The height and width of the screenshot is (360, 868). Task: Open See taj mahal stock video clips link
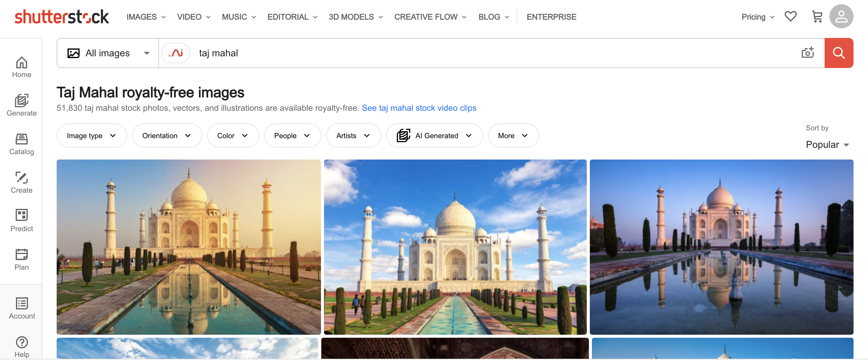coord(419,108)
